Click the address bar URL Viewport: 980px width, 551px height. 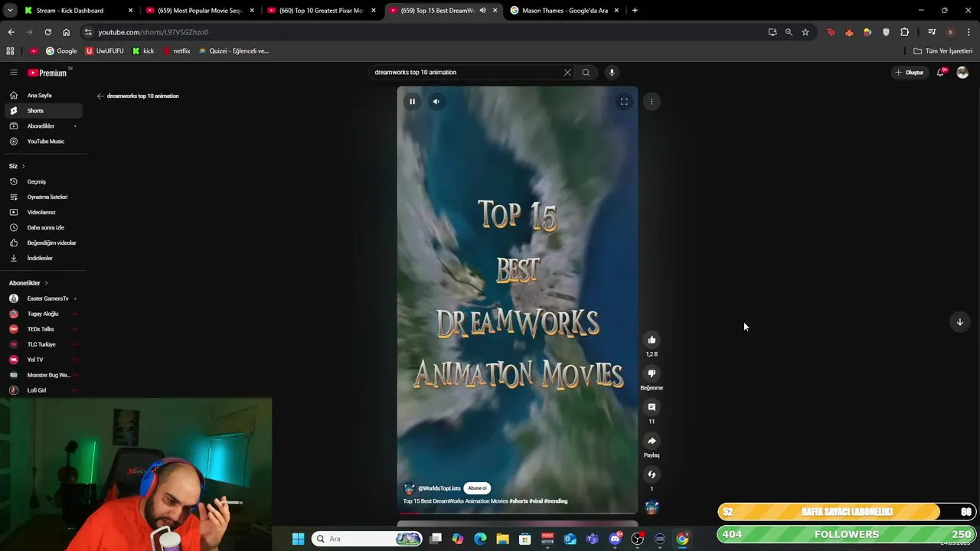click(153, 32)
